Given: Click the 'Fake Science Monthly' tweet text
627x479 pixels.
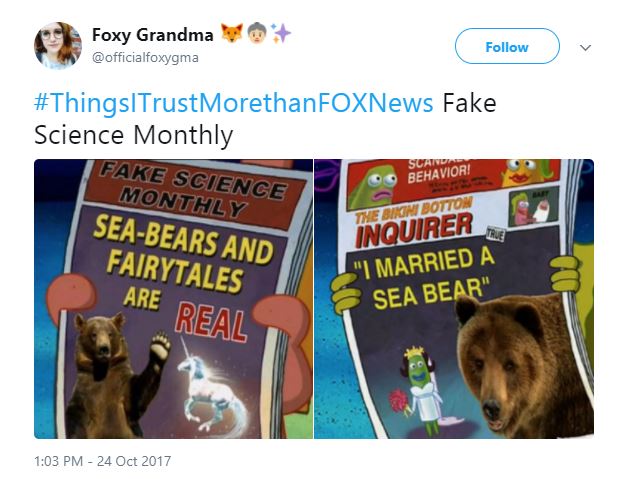Looking at the screenshot, I should coord(265,119).
